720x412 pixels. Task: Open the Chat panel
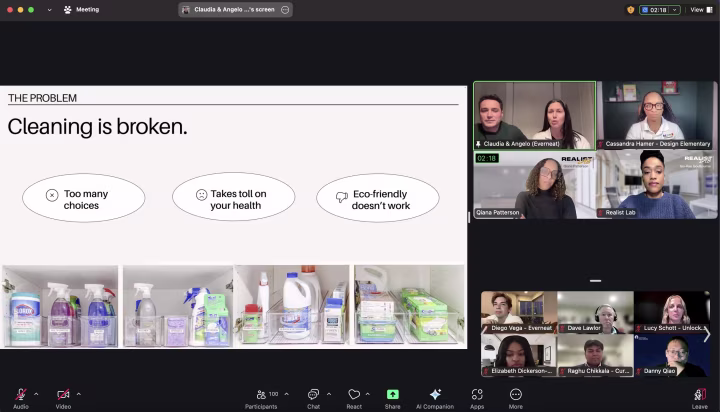tap(314, 399)
